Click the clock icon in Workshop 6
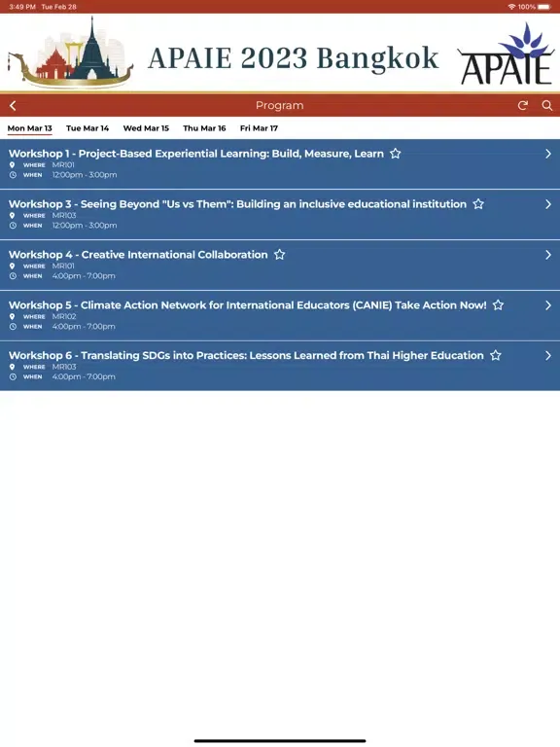560x747 pixels. 13,376
